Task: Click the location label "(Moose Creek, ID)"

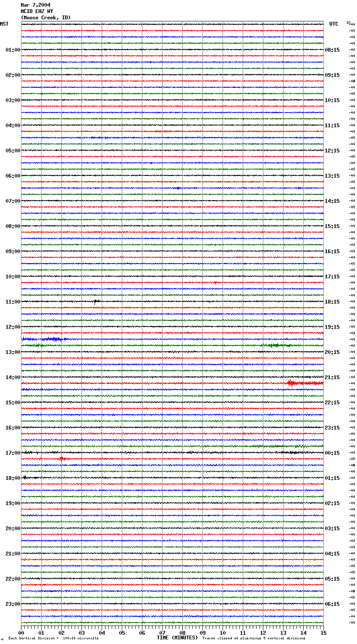Action: (x=46, y=18)
